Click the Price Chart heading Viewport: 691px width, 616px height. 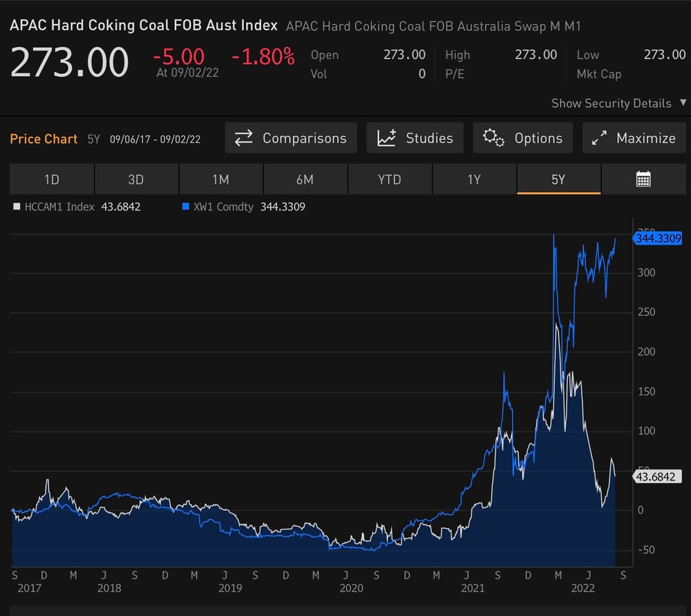coord(44,139)
